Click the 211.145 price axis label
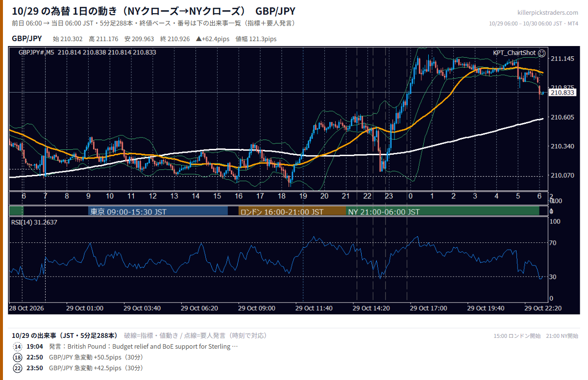This screenshot has height=380, width=588. 563,59
